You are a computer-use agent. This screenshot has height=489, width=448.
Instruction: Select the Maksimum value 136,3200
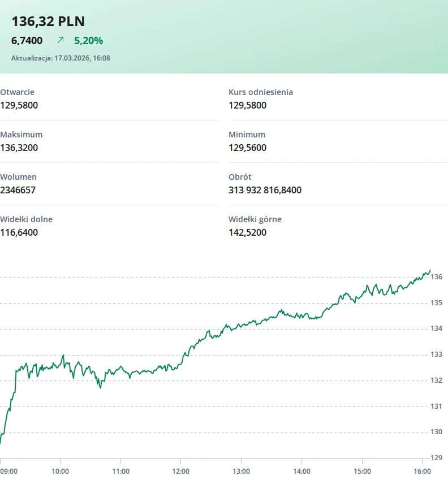pos(19,148)
